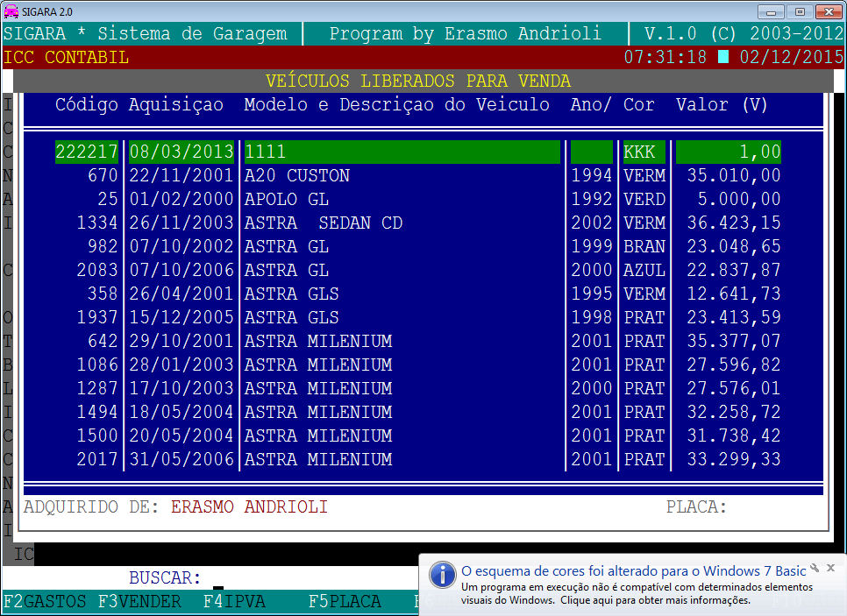Image resolution: width=847 pixels, height=616 pixels.
Task: Click the SIGARA car icon in title bar
Action: click(11, 11)
